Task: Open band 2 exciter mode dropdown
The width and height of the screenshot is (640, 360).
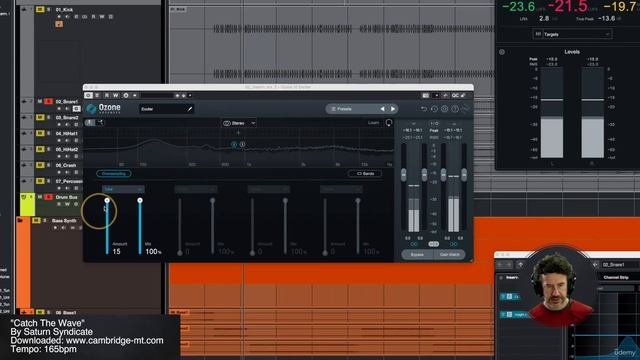Action: 196,189
